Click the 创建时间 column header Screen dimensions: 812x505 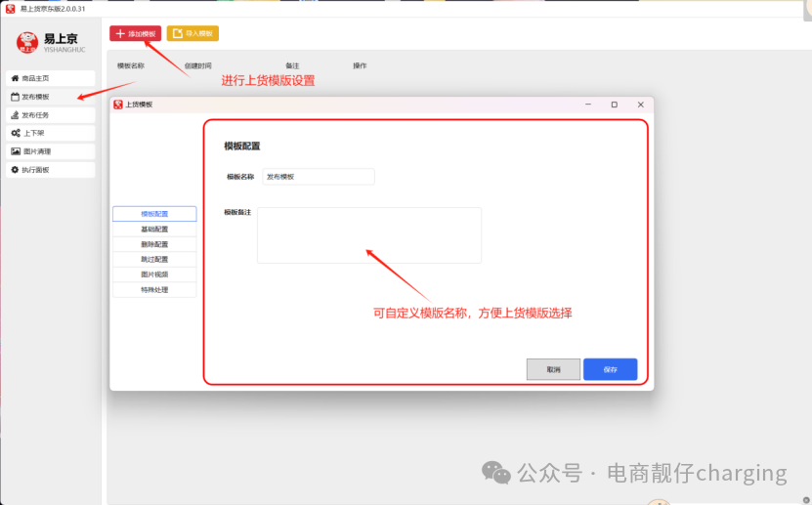pyautogui.click(x=198, y=65)
